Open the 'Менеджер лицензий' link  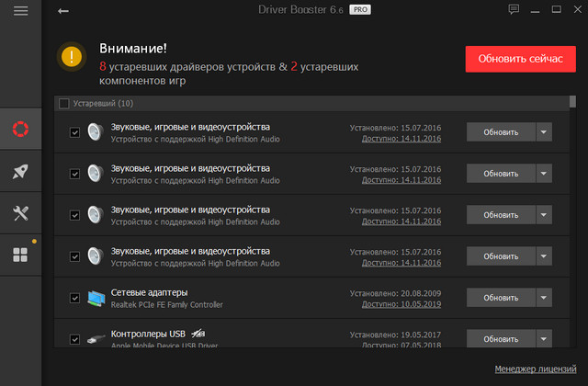(534, 369)
